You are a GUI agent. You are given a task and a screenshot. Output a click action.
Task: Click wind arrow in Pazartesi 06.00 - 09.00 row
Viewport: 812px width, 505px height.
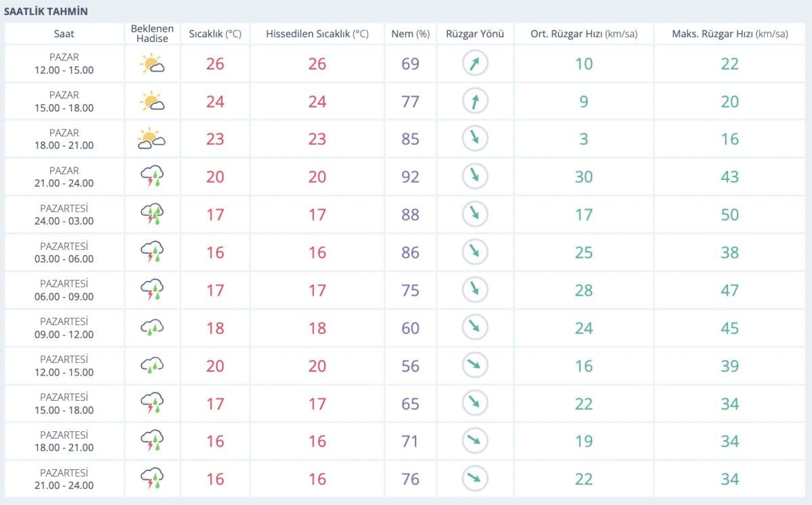click(475, 290)
